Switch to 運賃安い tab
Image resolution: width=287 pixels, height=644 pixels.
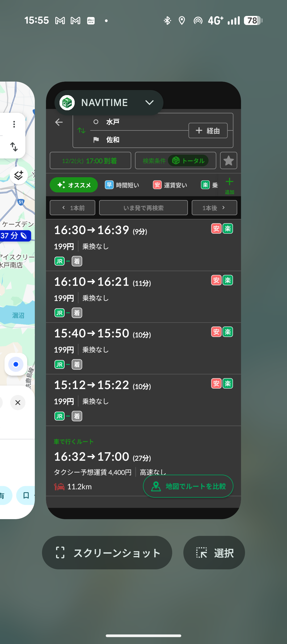(170, 185)
